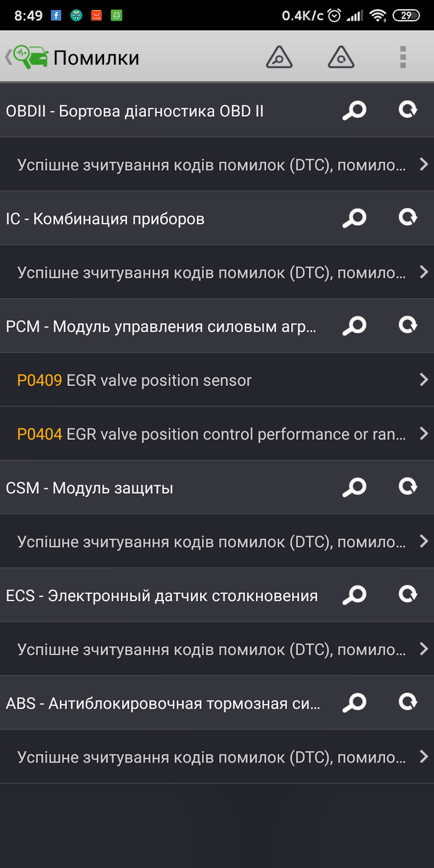The height and width of the screenshot is (868, 434).
Task: Expand the ABS successful DTC read result
Action: [217, 757]
